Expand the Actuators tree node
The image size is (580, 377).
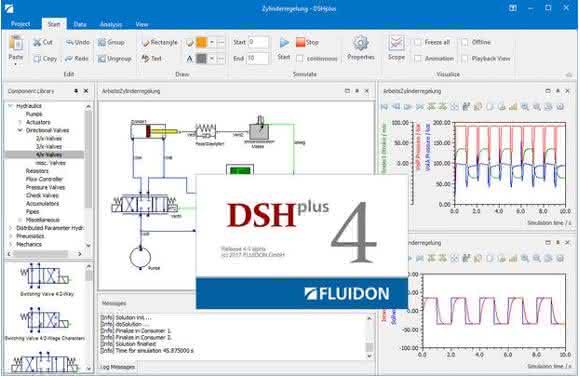click(20, 122)
